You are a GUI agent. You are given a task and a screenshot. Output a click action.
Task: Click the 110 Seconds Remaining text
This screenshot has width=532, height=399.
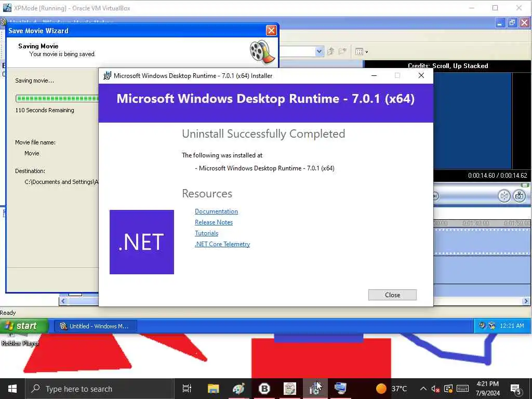(x=45, y=110)
